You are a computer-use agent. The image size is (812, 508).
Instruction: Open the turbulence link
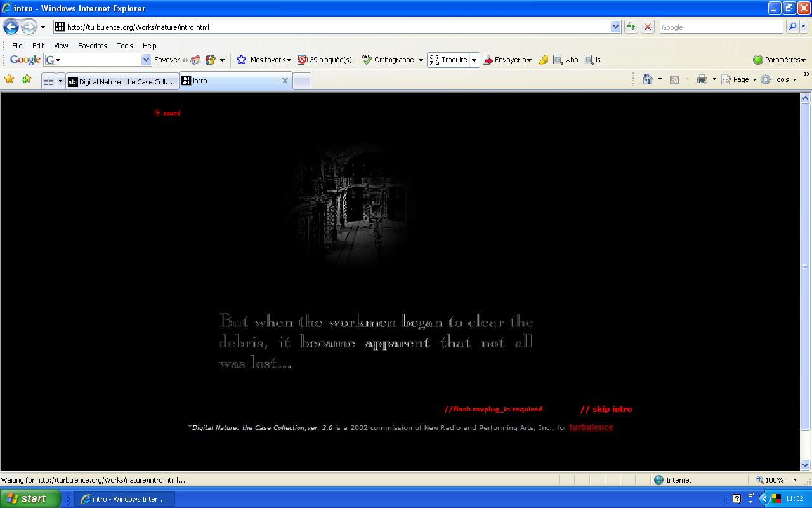[x=591, y=427]
